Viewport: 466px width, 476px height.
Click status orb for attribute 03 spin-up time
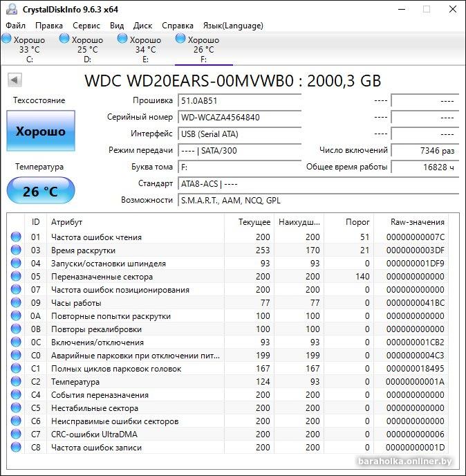pyautogui.click(x=16, y=250)
